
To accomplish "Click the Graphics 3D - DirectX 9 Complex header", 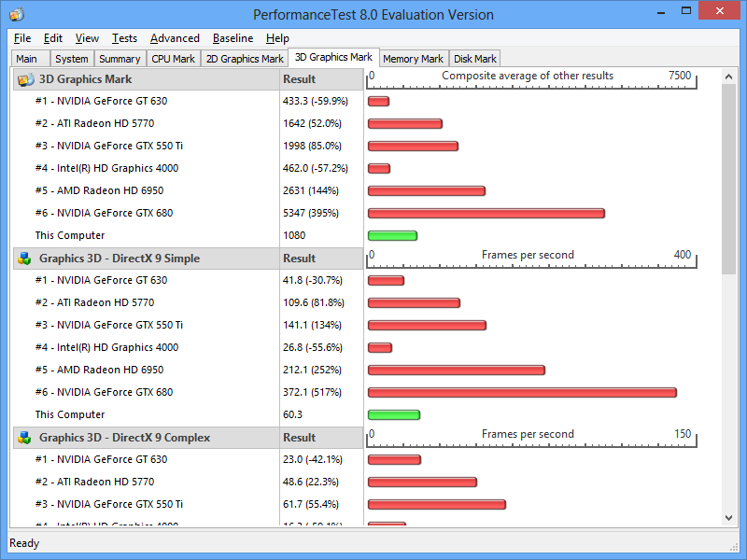I will [125, 438].
